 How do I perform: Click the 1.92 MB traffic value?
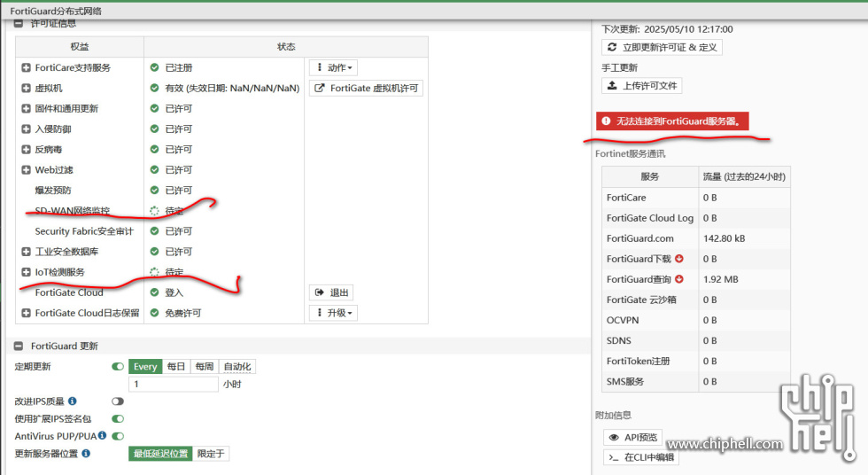(721, 279)
